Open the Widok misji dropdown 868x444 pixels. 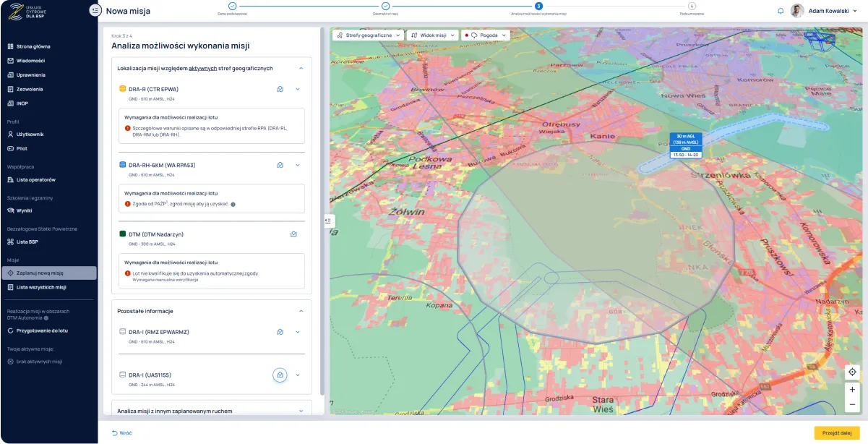(431, 35)
